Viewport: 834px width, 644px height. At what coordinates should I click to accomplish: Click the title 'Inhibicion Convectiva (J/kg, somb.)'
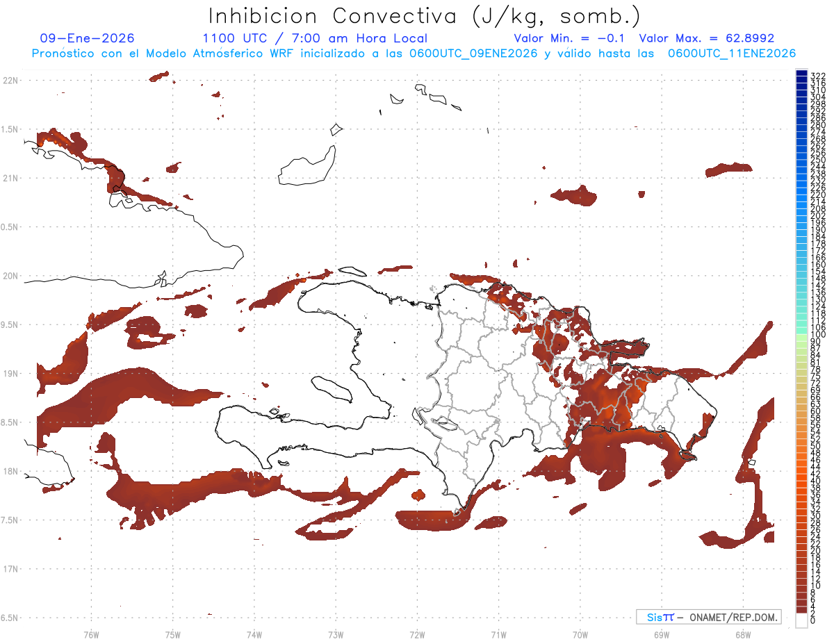[x=425, y=16]
